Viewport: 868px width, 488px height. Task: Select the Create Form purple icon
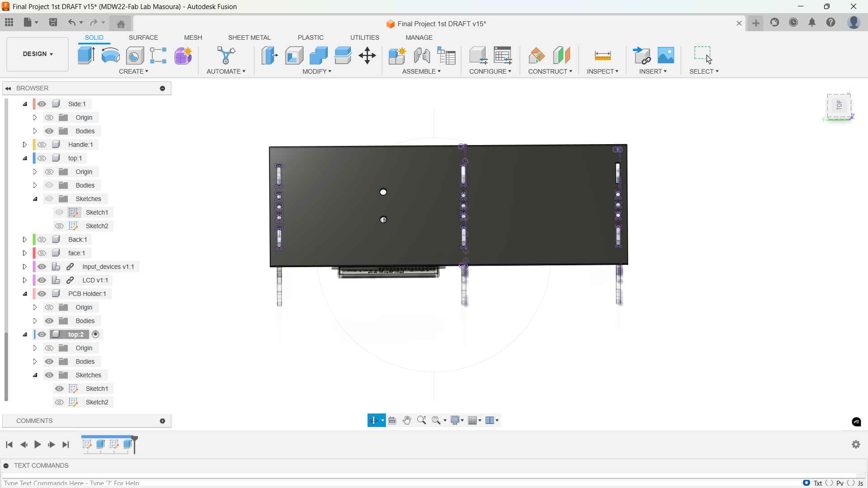pyautogui.click(x=184, y=56)
